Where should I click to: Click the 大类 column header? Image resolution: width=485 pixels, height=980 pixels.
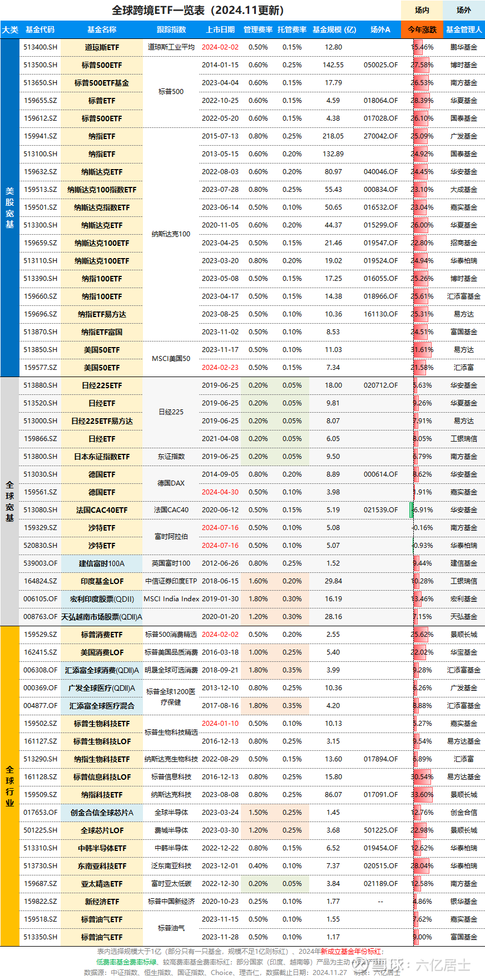pyautogui.click(x=10, y=29)
